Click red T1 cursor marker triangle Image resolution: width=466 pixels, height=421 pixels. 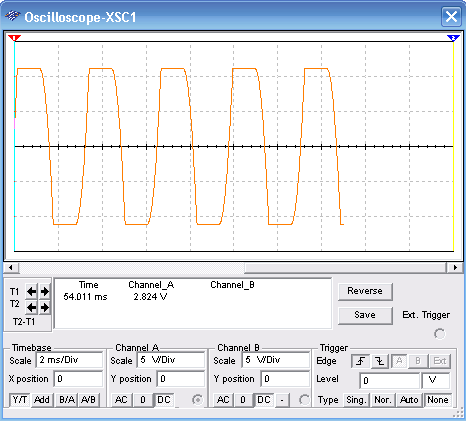point(14,38)
